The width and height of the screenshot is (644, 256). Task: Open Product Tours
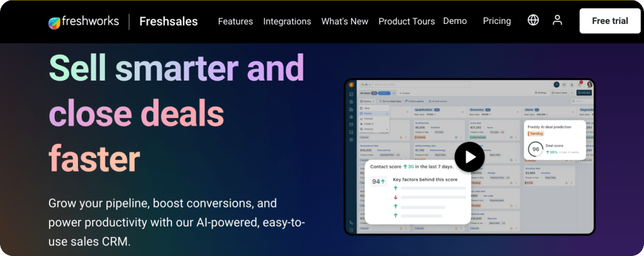click(x=406, y=21)
